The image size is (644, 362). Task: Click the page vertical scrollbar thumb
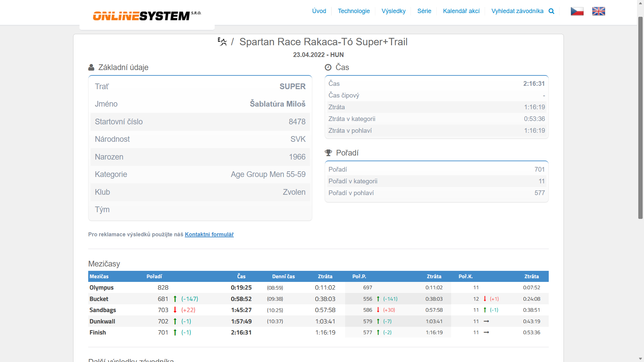tap(640, 117)
